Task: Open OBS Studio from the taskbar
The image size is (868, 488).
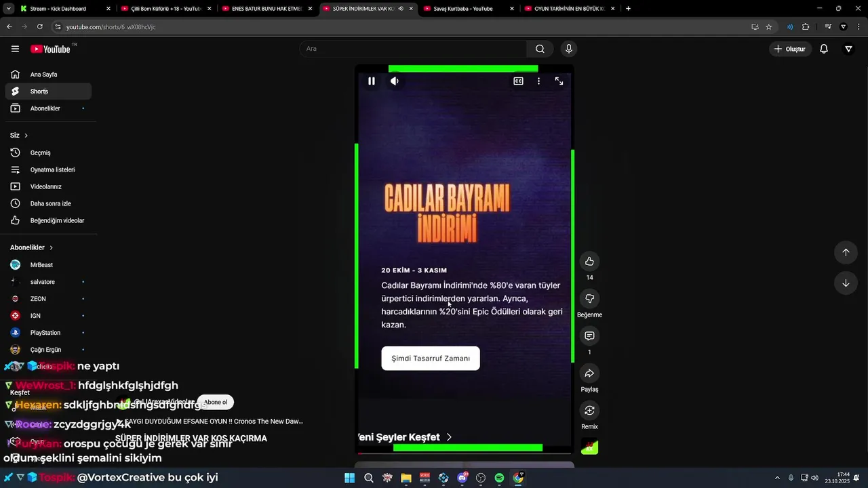Action: 481,478
